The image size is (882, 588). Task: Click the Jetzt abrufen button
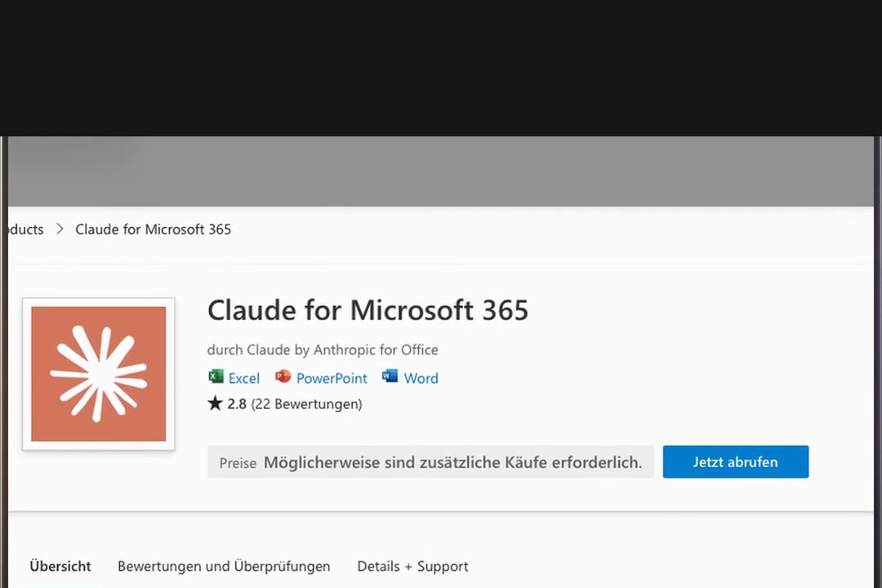(x=736, y=462)
